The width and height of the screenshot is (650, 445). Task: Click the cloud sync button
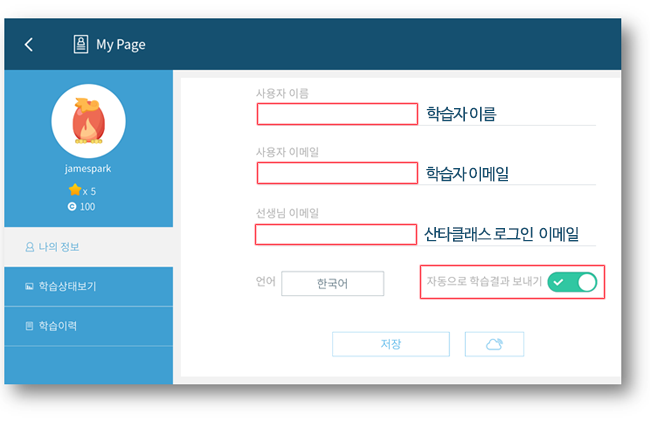495,344
